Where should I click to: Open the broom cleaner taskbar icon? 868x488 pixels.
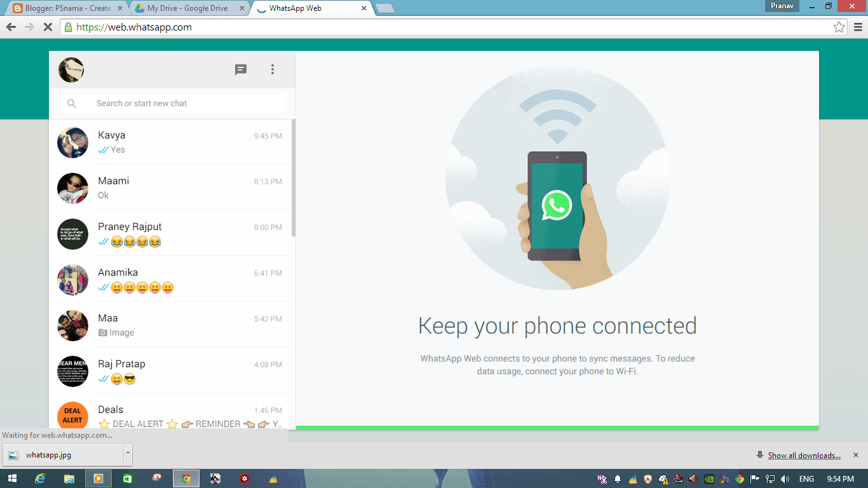click(274, 478)
